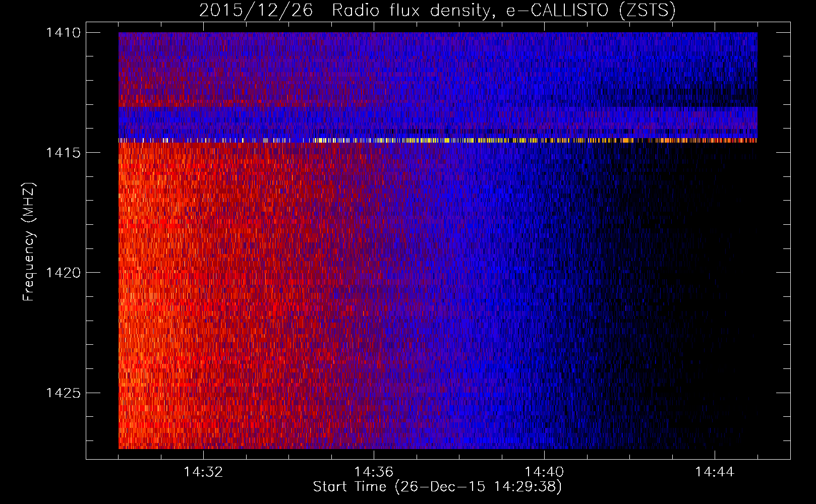Click the 1415 frequency axis label
The width and height of the screenshot is (816, 504).
point(63,153)
